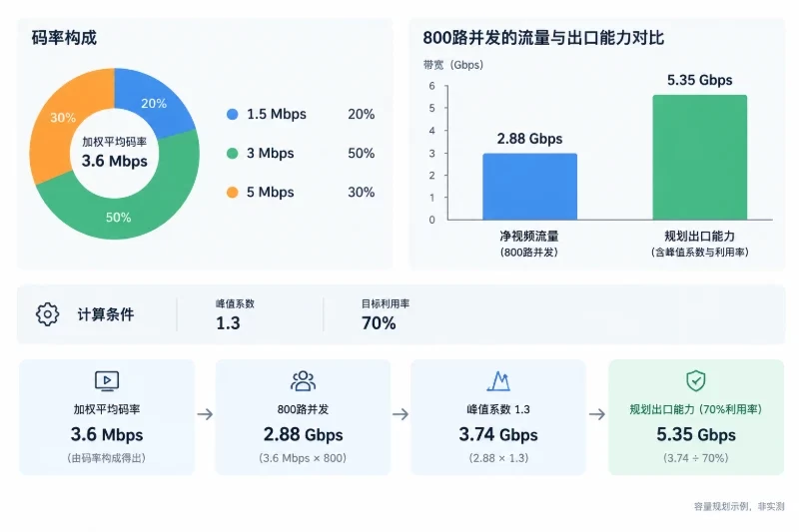Viewport: 799px width, 532px height.
Task: Click the green 规划出口能力 bar in chart
Action: point(700,158)
